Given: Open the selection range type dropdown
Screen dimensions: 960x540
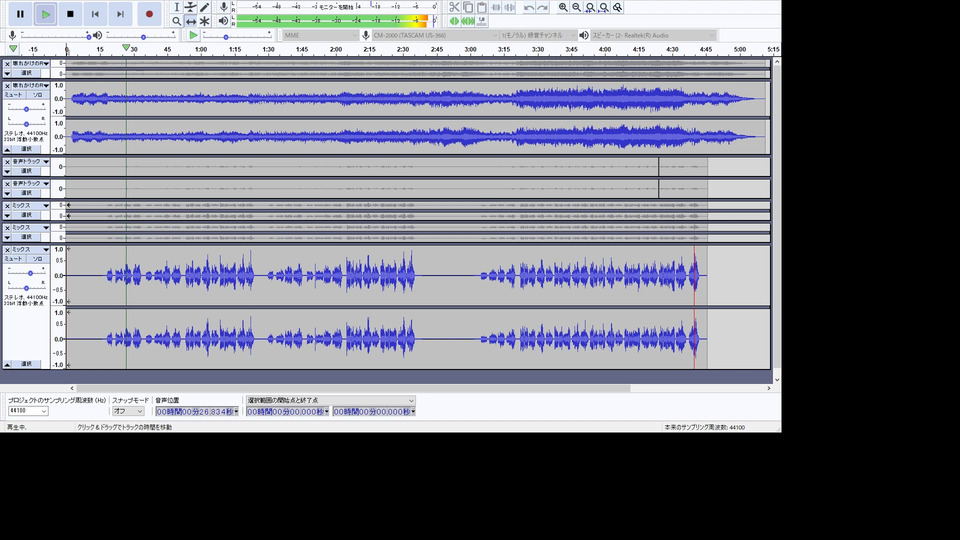Looking at the screenshot, I should (x=331, y=400).
